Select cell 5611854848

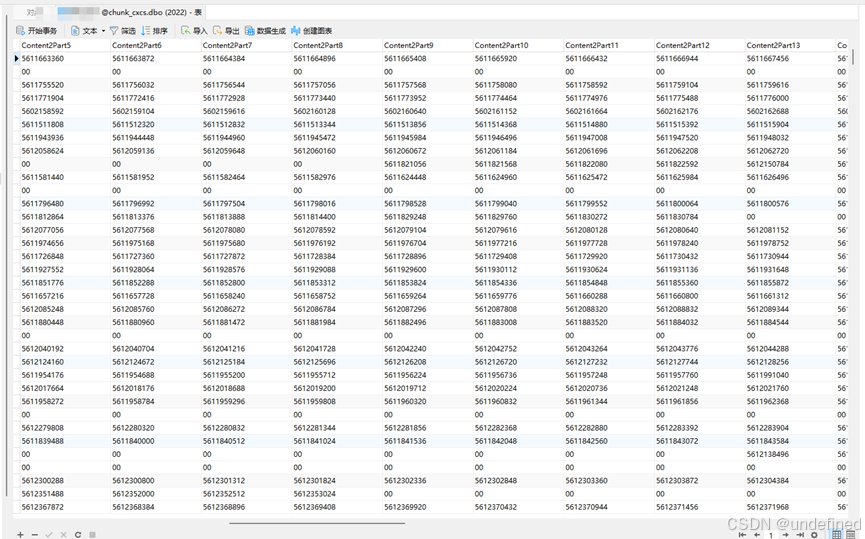[x=608, y=283]
